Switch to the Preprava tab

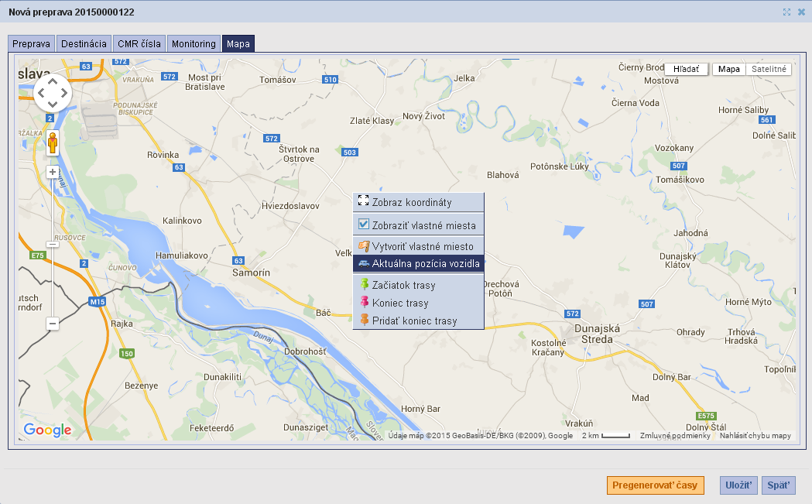pos(31,44)
